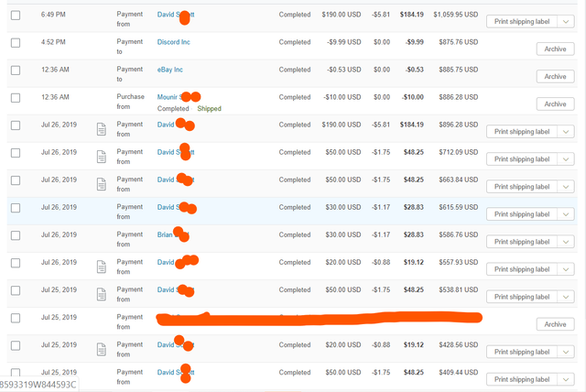Select checkbox of the $615.59 USD balance row
Image resolution: width=586 pixels, height=392 pixels.
16,208
